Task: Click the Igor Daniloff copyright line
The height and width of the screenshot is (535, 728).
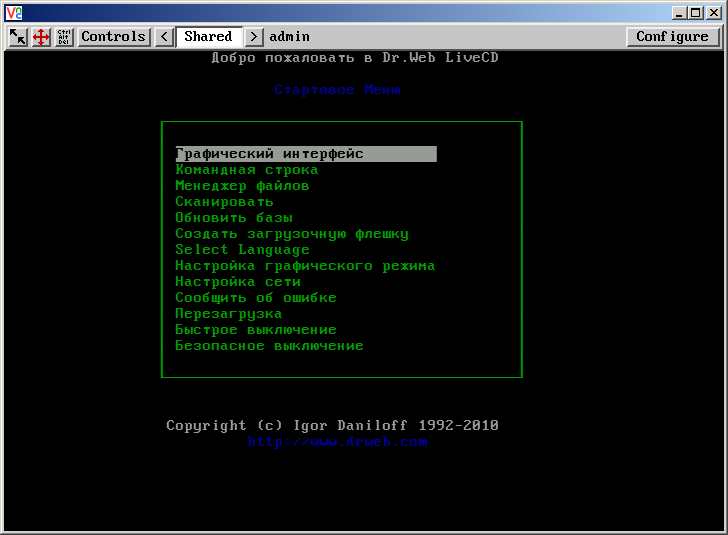Action: click(x=332, y=425)
